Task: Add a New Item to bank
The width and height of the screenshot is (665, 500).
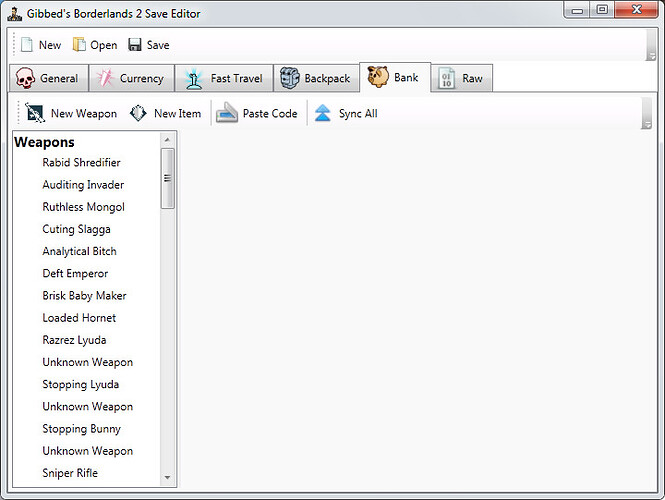Action: pos(139,113)
